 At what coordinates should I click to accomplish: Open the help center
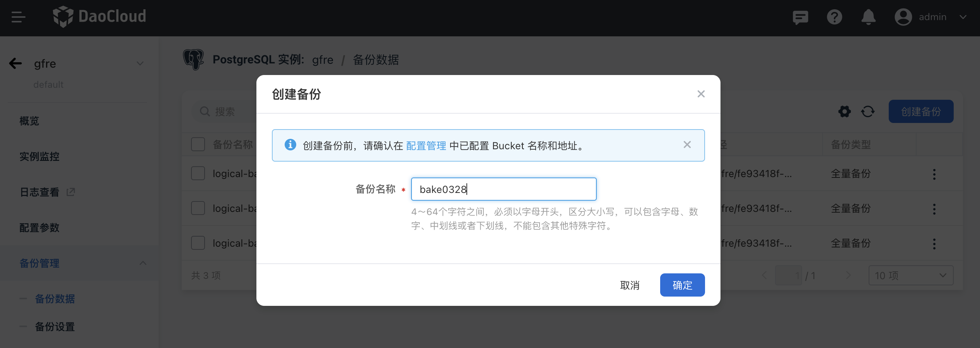pos(834,17)
